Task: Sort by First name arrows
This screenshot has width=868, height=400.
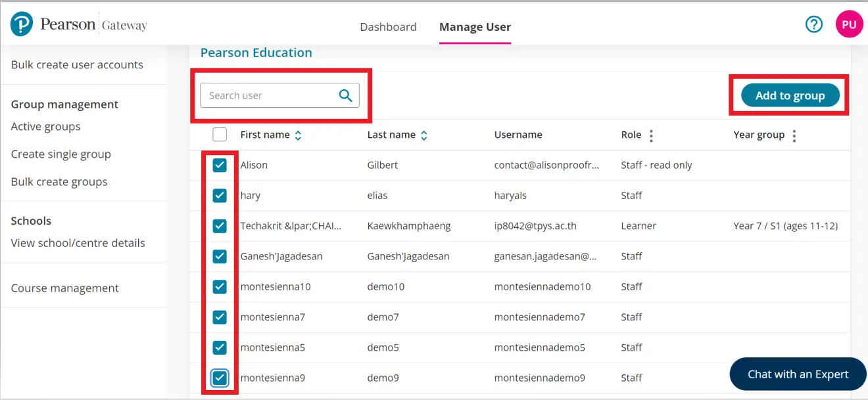Action: [x=298, y=135]
